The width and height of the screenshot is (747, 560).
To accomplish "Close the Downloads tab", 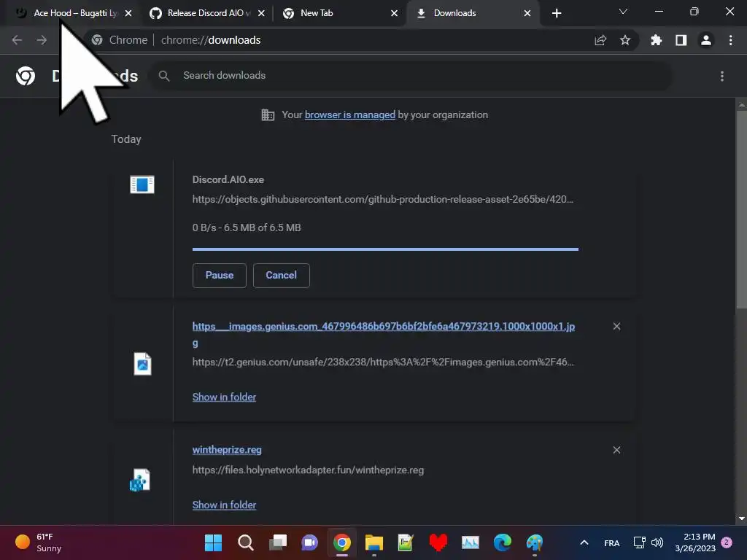I will [x=527, y=13].
